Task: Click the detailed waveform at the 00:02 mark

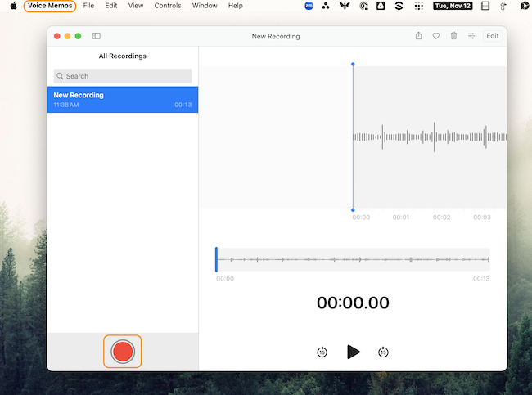Action: tap(434, 137)
